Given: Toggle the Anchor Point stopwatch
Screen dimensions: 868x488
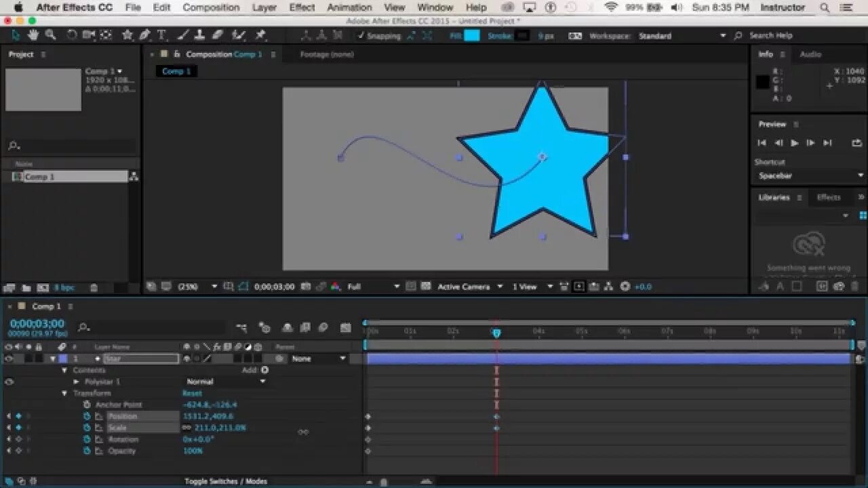Looking at the screenshot, I should pyautogui.click(x=87, y=405).
